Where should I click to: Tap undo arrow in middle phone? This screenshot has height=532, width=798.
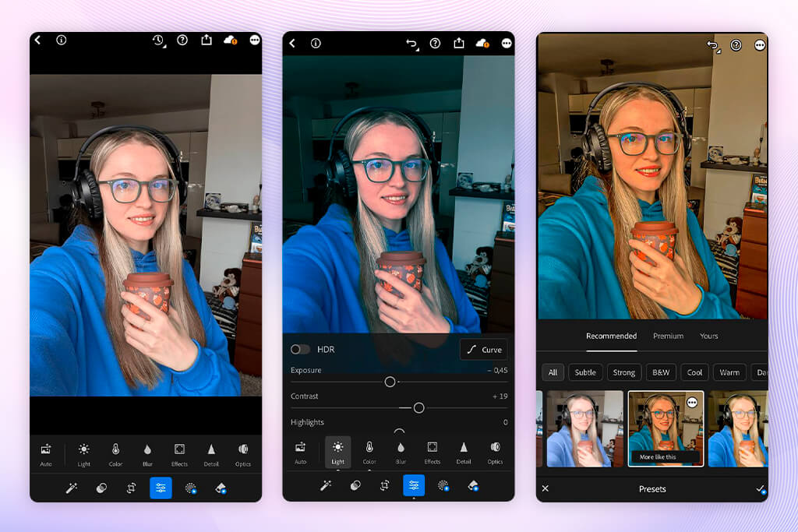coord(411,44)
